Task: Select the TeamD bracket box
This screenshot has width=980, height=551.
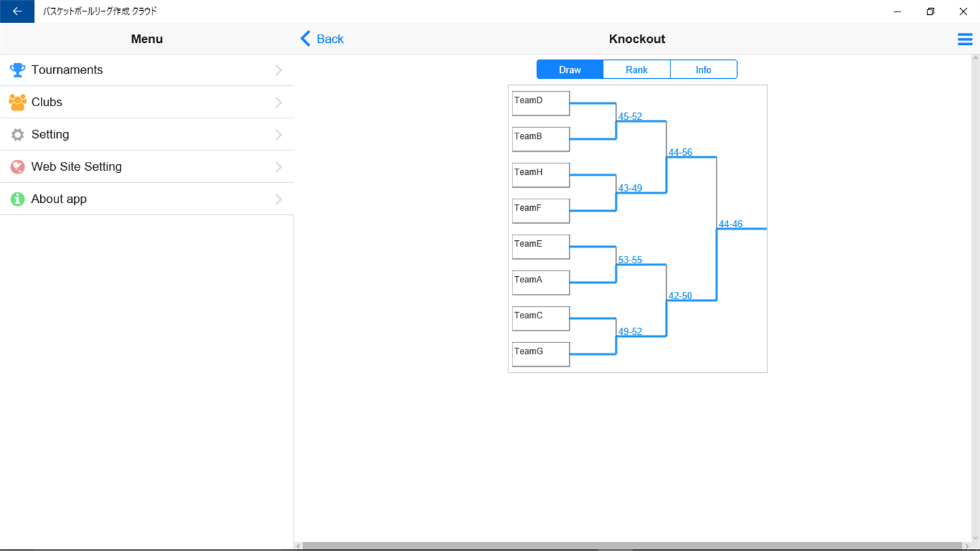Action: (x=540, y=103)
